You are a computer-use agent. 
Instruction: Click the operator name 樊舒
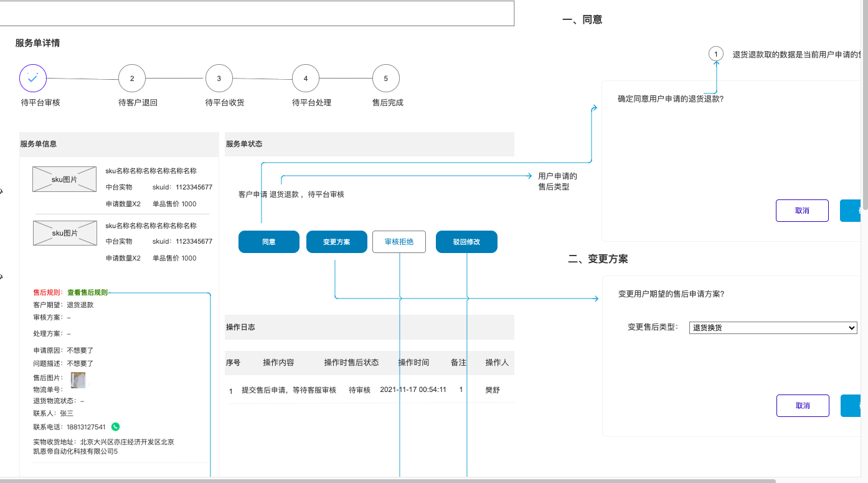click(492, 390)
